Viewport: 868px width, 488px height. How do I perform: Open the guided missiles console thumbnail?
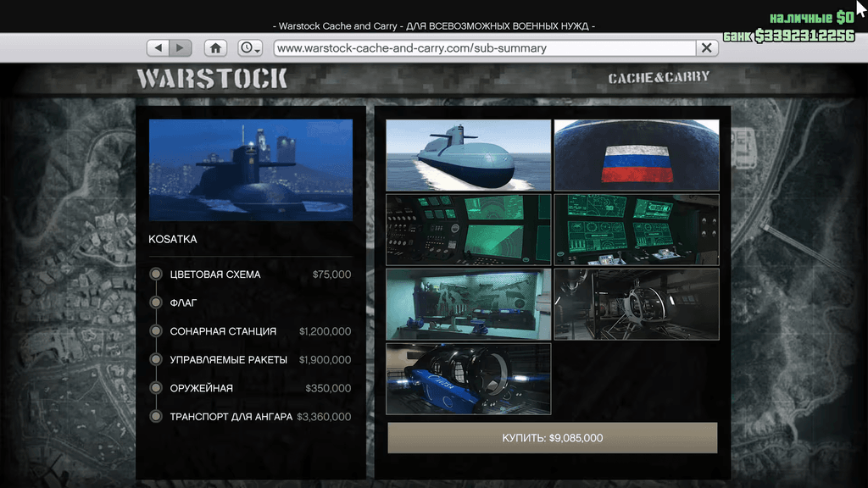[637, 230]
